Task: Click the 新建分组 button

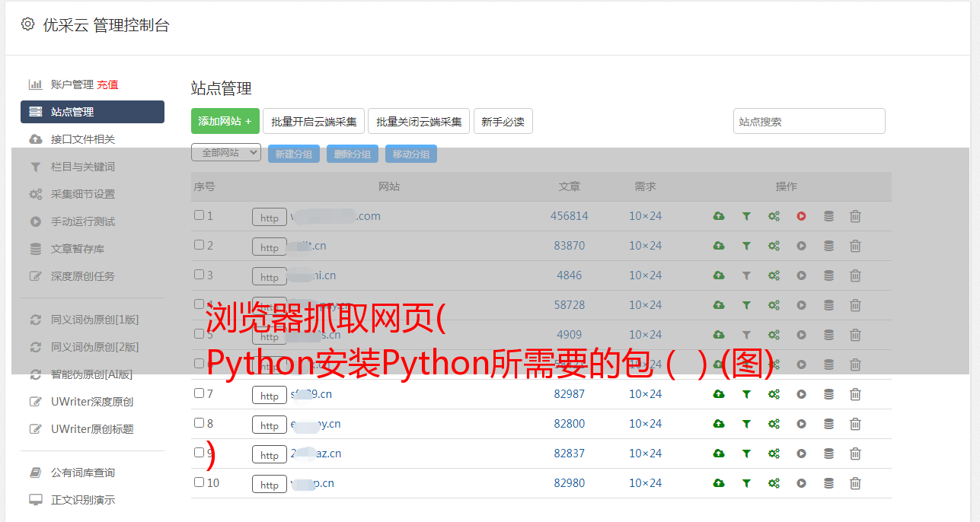Action: [294, 154]
